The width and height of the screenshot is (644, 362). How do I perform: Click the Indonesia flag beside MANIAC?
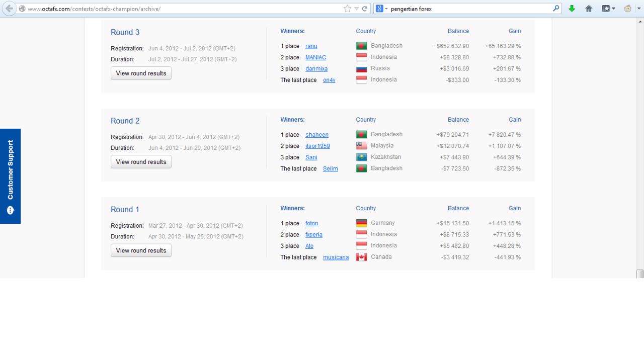361,57
